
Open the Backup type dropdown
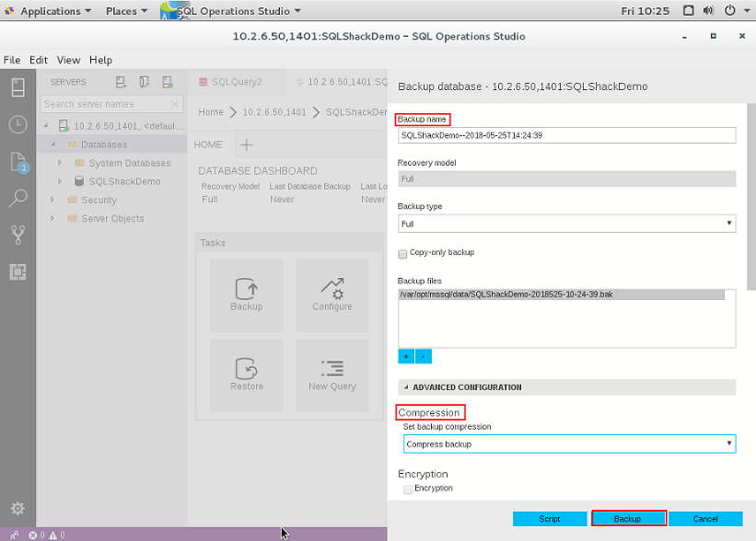coord(566,224)
